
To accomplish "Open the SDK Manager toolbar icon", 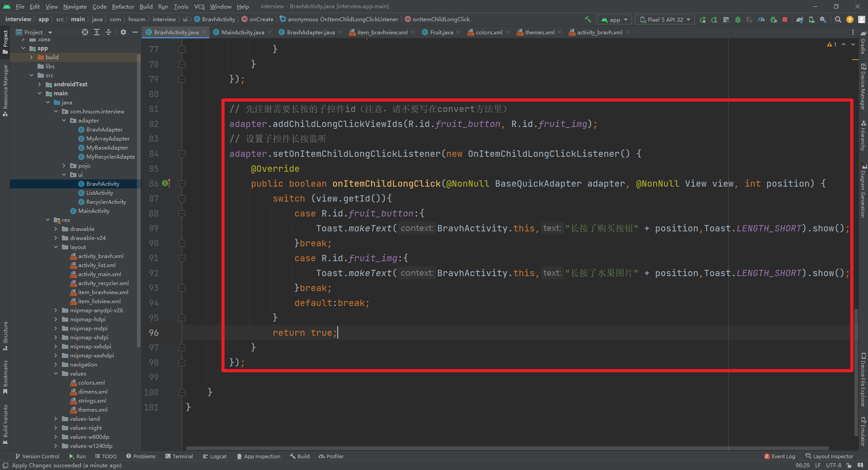I will click(823, 19).
